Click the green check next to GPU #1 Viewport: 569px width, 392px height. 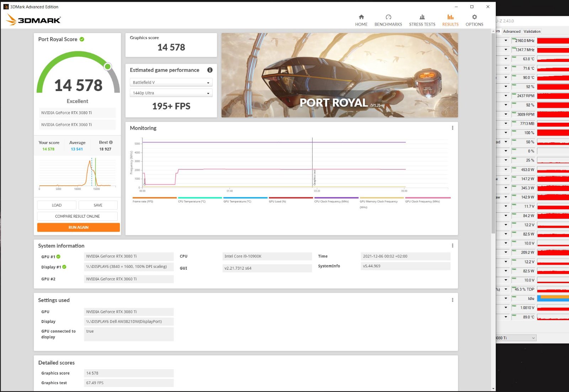pos(58,256)
